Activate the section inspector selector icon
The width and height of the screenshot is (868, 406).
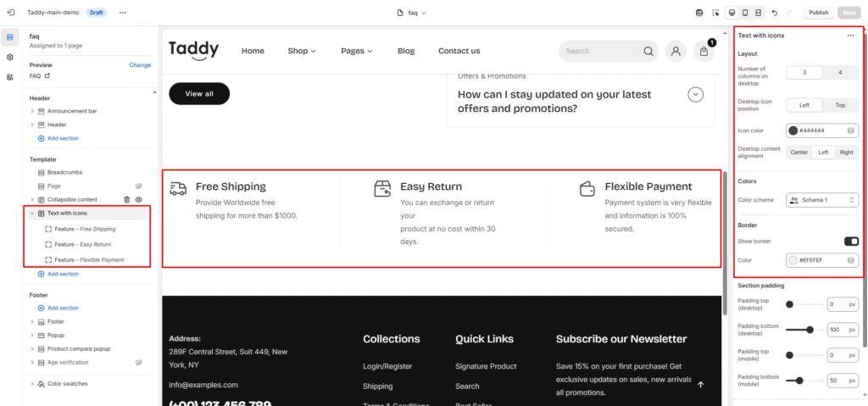pyautogui.click(x=715, y=13)
